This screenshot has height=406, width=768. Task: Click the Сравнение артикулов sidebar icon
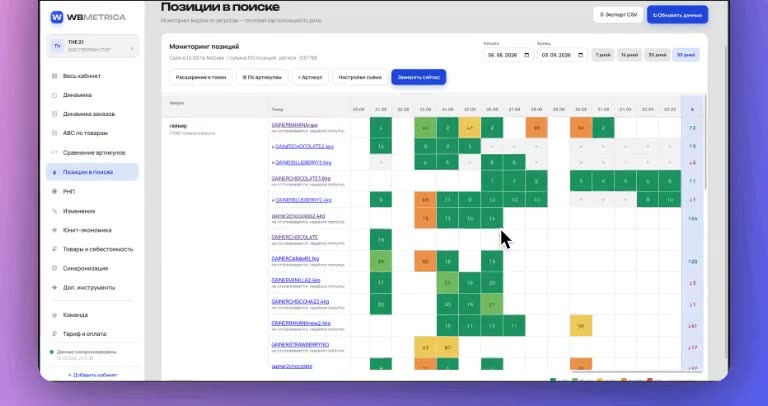tap(54, 153)
